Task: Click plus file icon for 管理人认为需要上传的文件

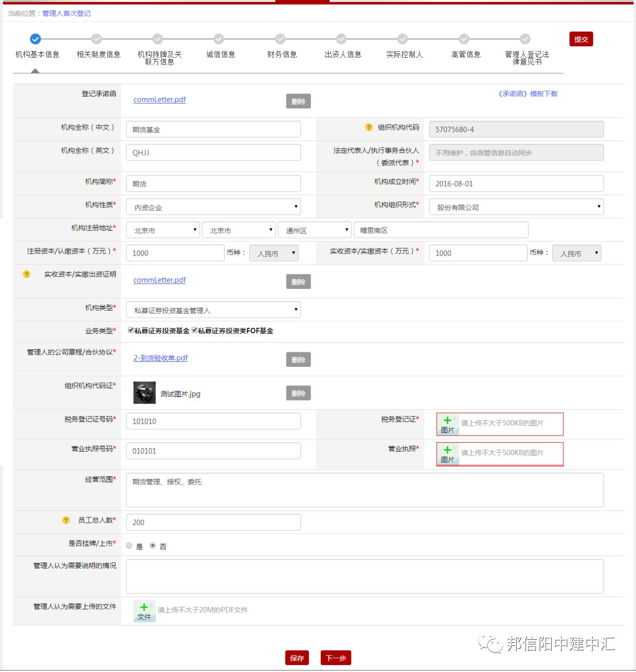Action: coord(144,608)
